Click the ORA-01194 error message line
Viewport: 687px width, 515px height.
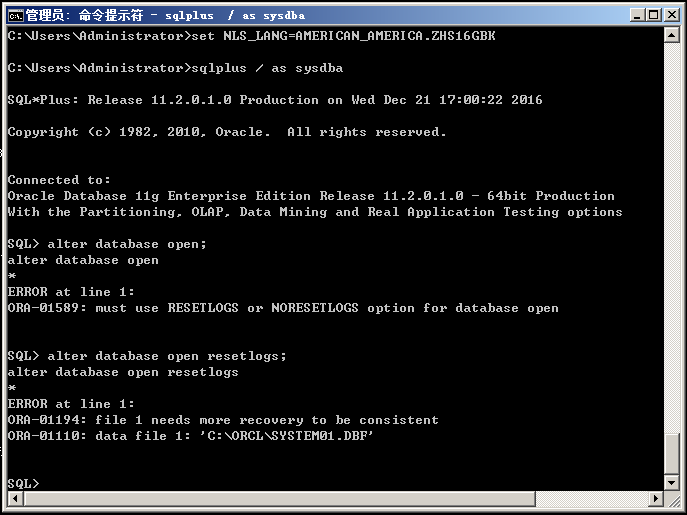tap(223, 420)
